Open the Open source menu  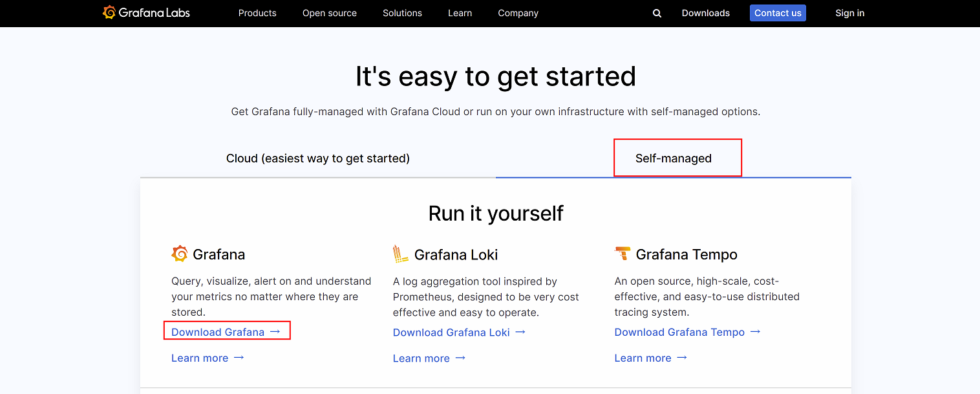330,13
